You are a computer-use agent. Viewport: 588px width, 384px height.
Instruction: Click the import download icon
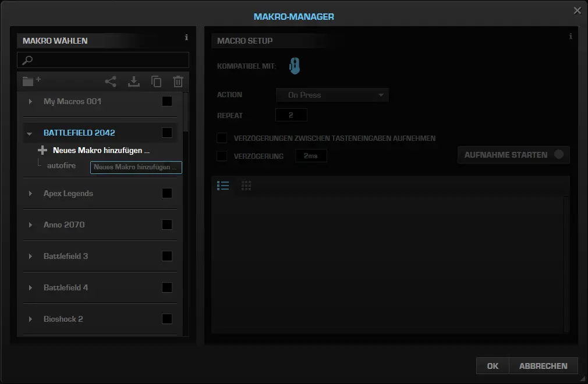[134, 81]
